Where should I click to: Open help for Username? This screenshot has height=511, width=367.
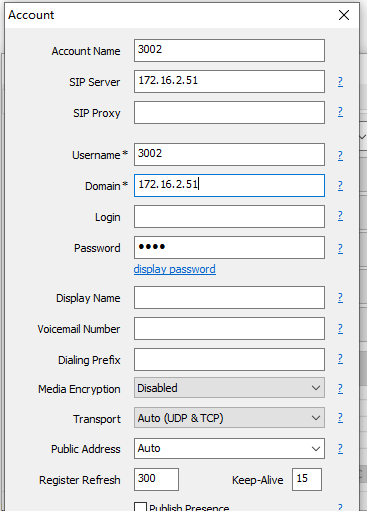click(x=340, y=155)
